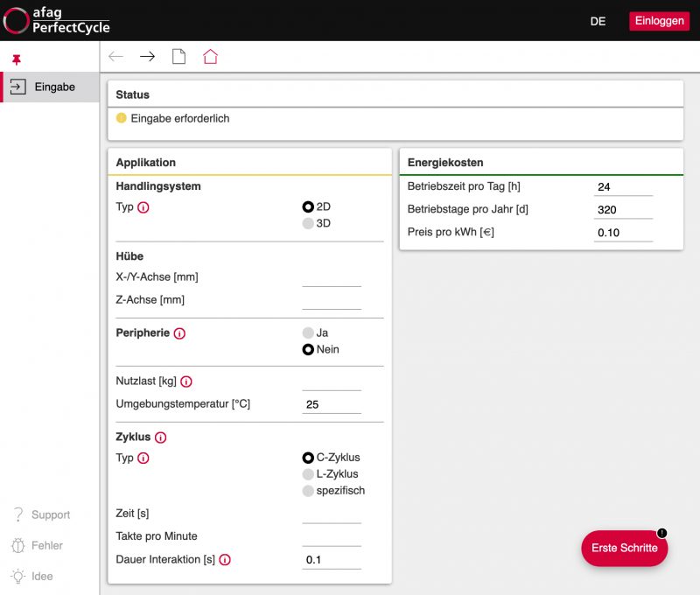The width and height of the screenshot is (700, 595).
Task: Show info for Zyklus Typ
Action: (x=143, y=458)
